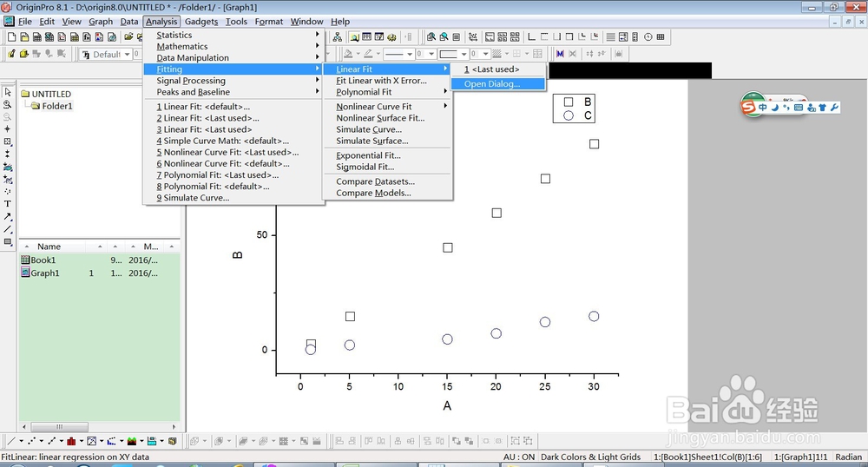Click the Results Log toolbar icon
This screenshot has height=467, width=868.
(x=366, y=37)
